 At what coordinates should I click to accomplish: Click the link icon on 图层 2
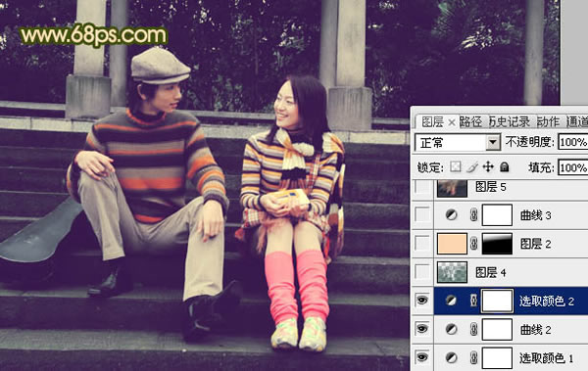pyautogui.click(x=474, y=244)
